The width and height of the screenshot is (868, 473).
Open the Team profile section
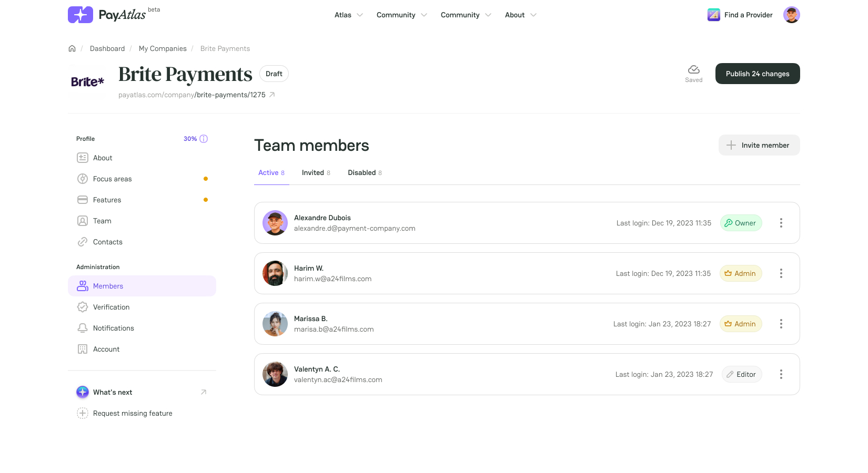point(142,221)
